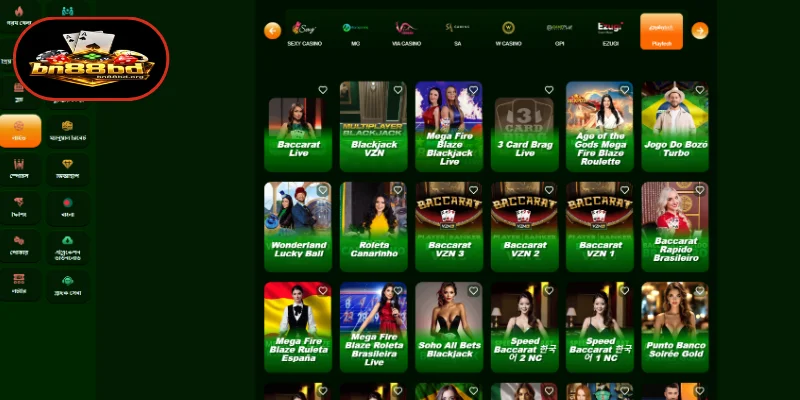800x400 pixels.
Task: Open the people-icon category in the sidebar
Action: pyautogui.click(x=67, y=10)
